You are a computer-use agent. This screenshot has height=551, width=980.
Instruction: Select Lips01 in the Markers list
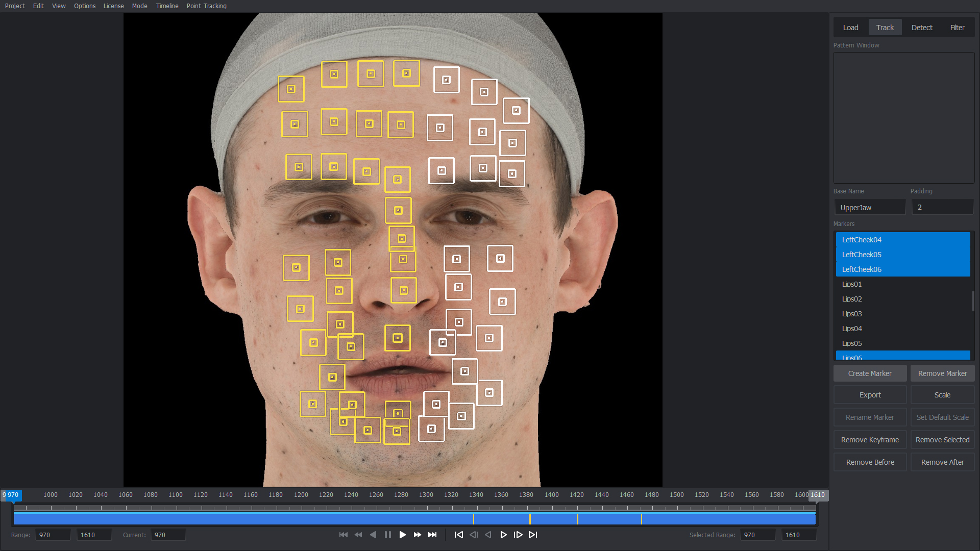(x=902, y=284)
